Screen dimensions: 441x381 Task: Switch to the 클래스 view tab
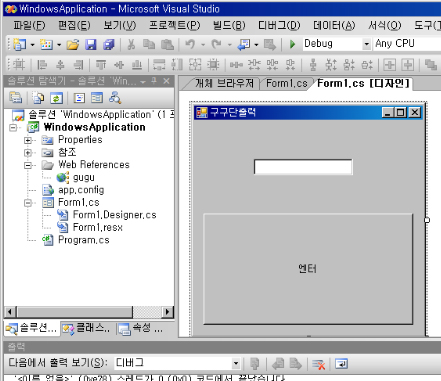87,328
